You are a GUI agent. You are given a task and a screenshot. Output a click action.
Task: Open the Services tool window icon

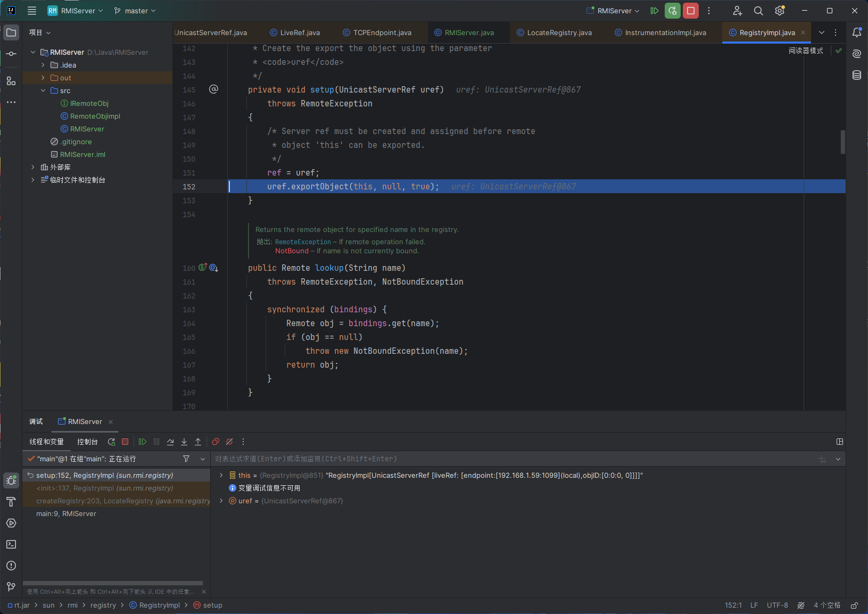(x=11, y=523)
